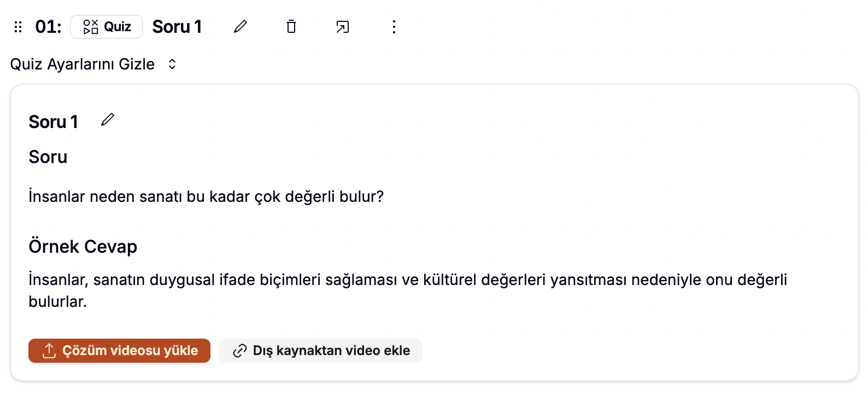Edit the Soru 1 title in header row

tap(241, 26)
